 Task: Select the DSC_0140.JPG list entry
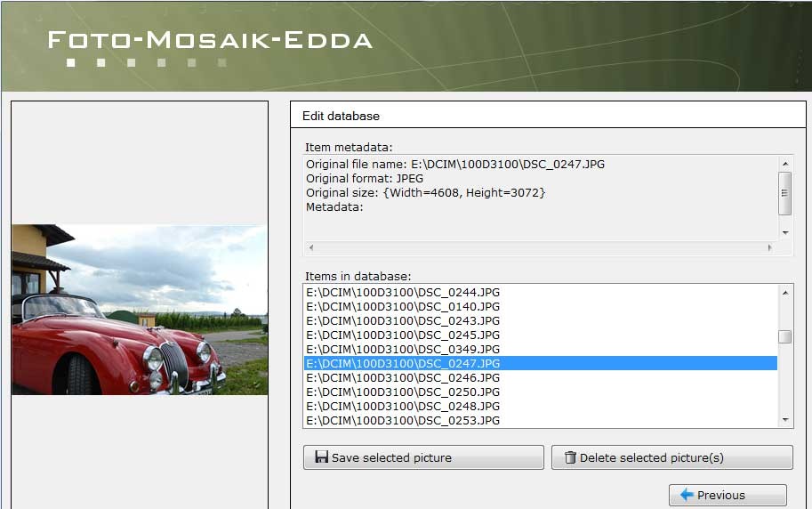[x=403, y=306]
